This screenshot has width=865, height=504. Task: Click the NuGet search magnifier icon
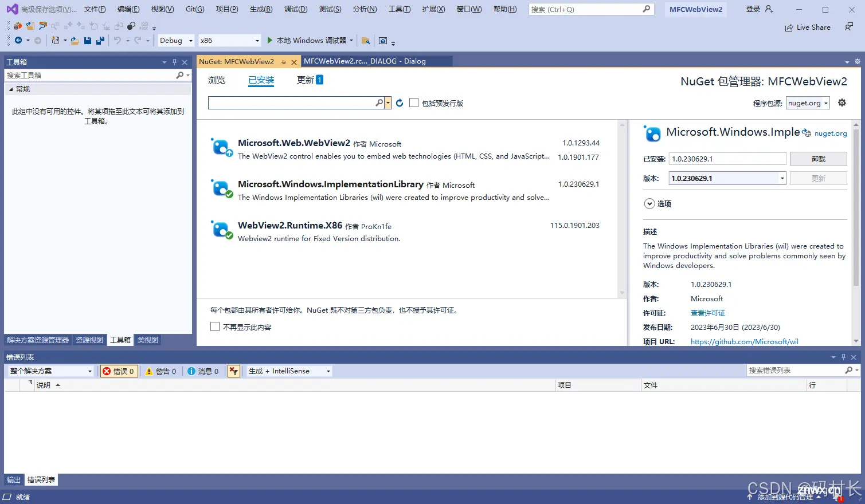[x=379, y=103]
